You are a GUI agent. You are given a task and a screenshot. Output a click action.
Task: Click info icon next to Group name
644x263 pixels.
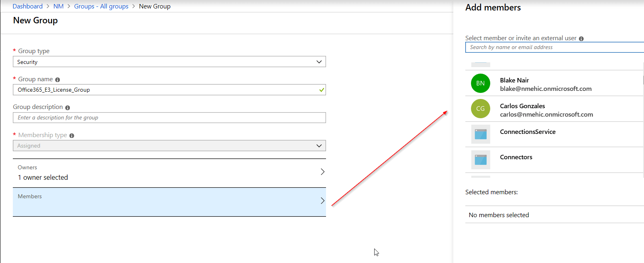tap(57, 80)
